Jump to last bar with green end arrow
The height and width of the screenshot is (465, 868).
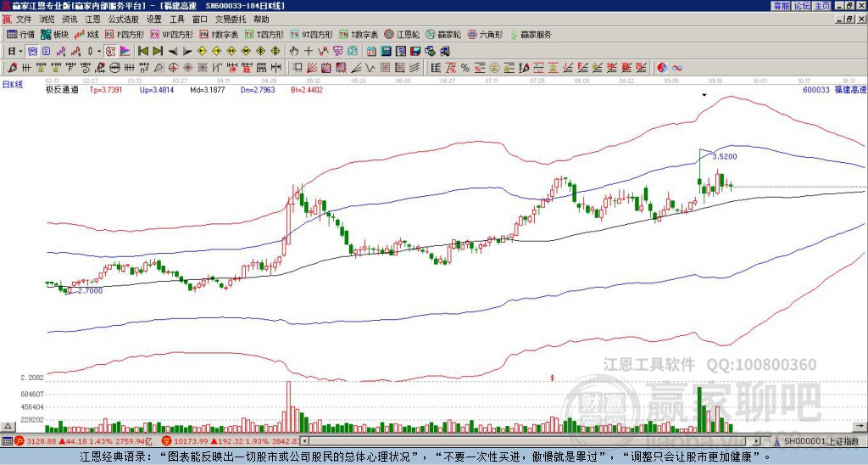[x=158, y=52]
